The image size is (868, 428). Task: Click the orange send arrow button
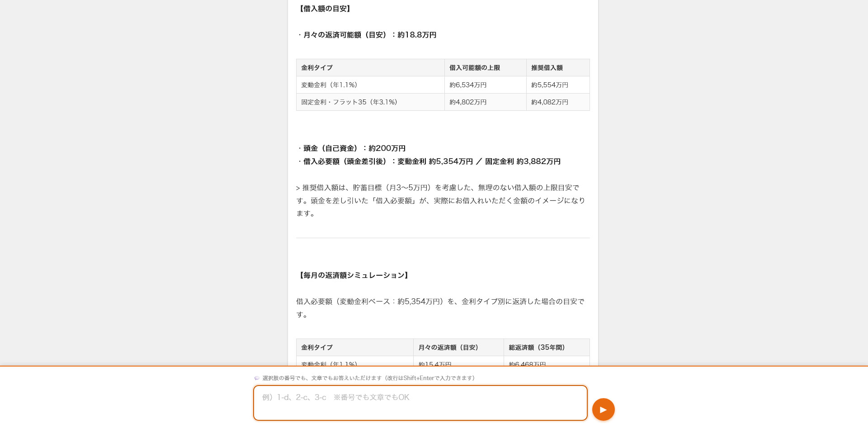[603, 409]
